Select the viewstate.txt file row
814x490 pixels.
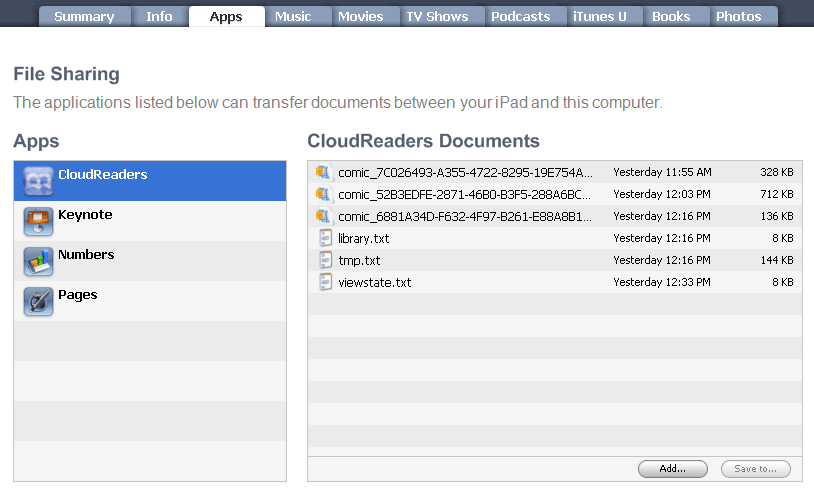tap(554, 282)
